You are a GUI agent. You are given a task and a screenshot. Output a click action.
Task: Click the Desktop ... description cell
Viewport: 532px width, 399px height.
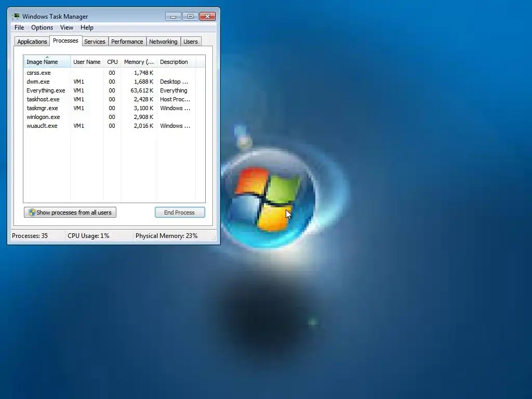point(174,82)
